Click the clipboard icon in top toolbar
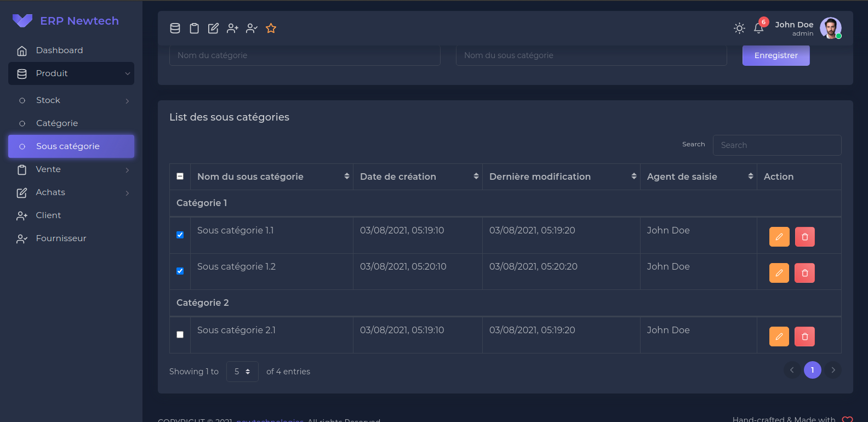 [194, 28]
